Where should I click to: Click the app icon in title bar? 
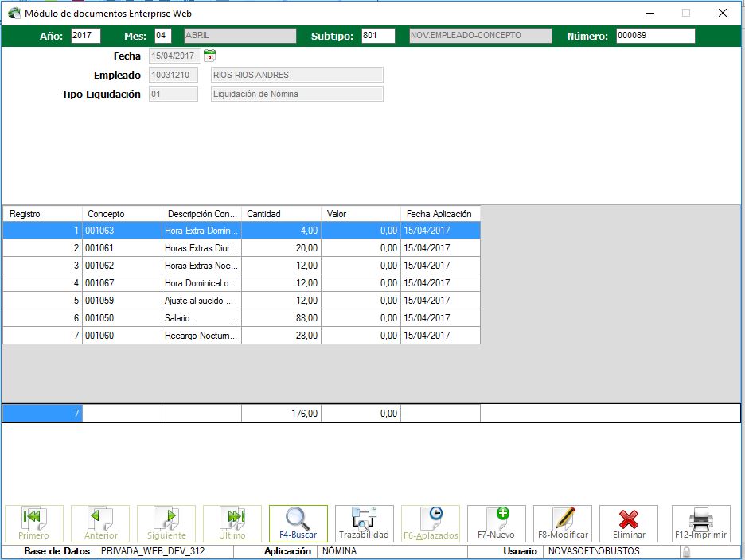point(14,13)
